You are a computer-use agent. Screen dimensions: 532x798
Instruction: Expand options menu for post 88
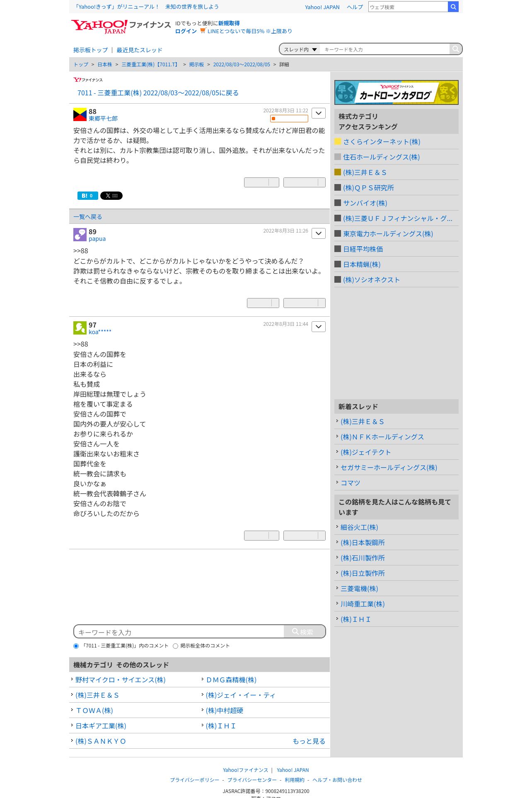pyautogui.click(x=319, y=113)
